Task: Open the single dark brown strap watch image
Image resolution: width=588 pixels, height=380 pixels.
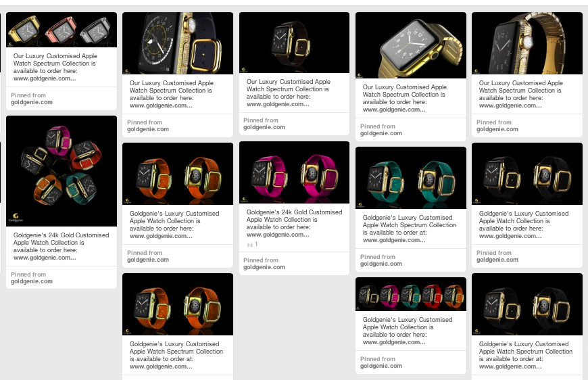Action: (x=295, y=43)
